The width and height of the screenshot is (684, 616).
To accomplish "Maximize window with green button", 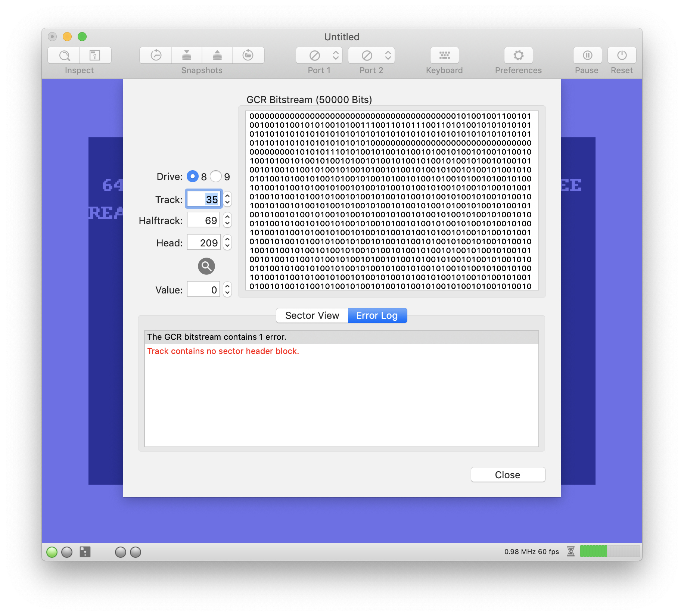I will point(82,37).
